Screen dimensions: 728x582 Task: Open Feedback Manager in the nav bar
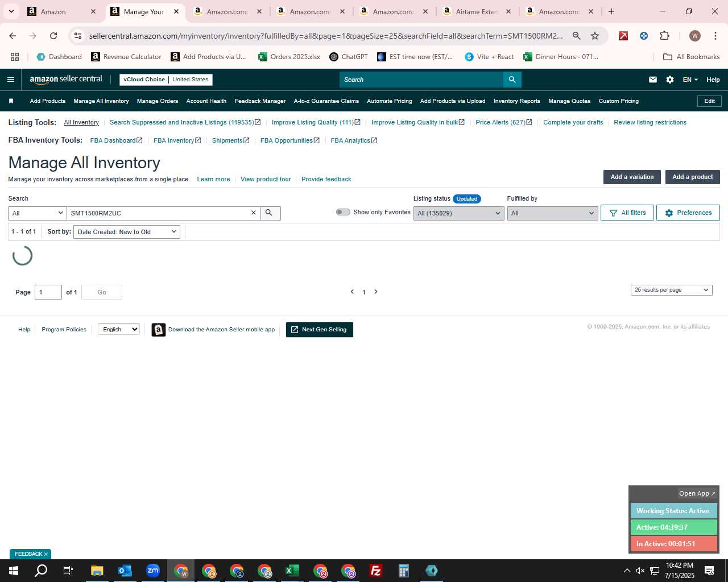260,101
